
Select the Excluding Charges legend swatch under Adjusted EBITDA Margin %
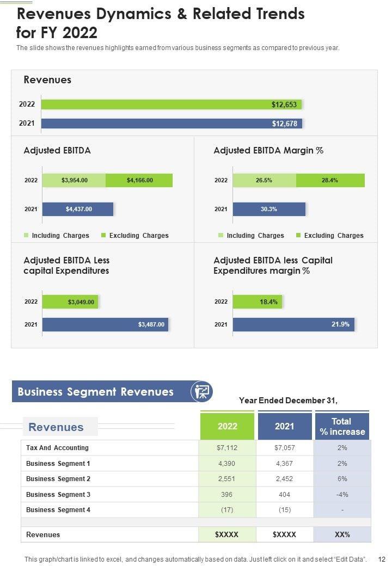click(298, 236)
